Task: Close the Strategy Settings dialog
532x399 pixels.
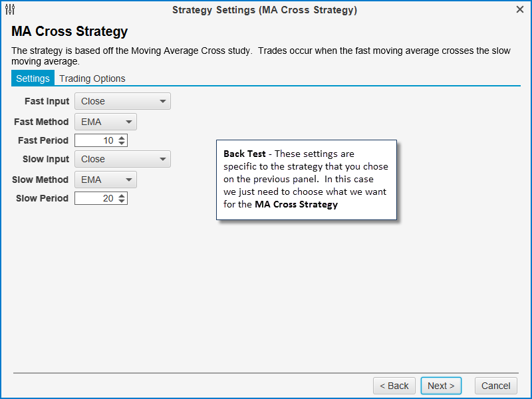Action: click(x=520, y=10)
